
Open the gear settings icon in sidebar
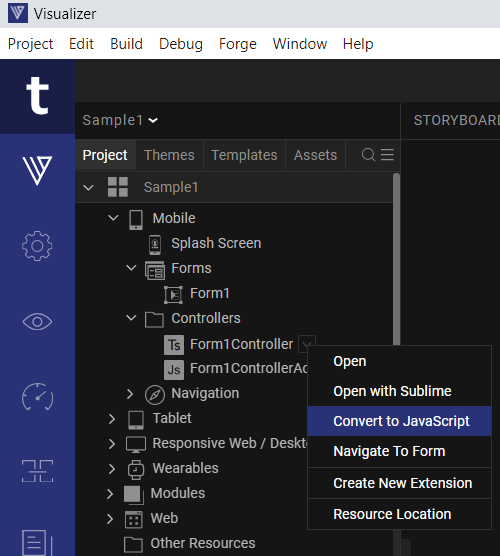pos(37,246)
